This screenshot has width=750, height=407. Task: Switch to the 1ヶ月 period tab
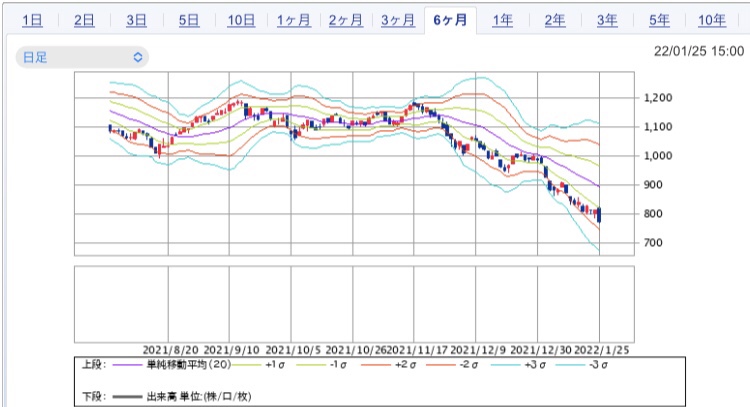click(x=294, y=20)
